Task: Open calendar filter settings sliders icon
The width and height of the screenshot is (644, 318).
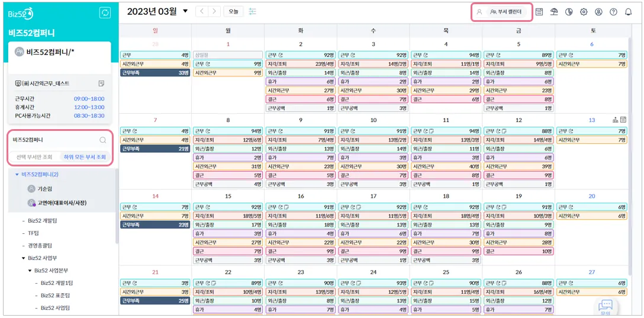Action: (253, 11)
